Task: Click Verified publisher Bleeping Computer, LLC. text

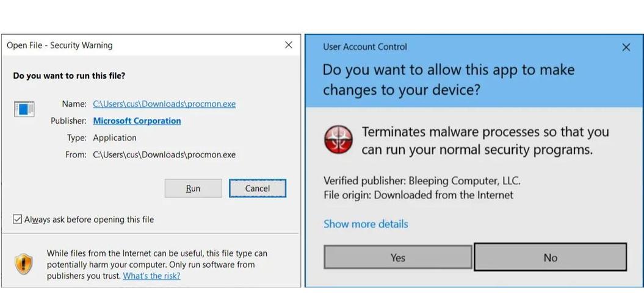Action: [x=422, y=181]
